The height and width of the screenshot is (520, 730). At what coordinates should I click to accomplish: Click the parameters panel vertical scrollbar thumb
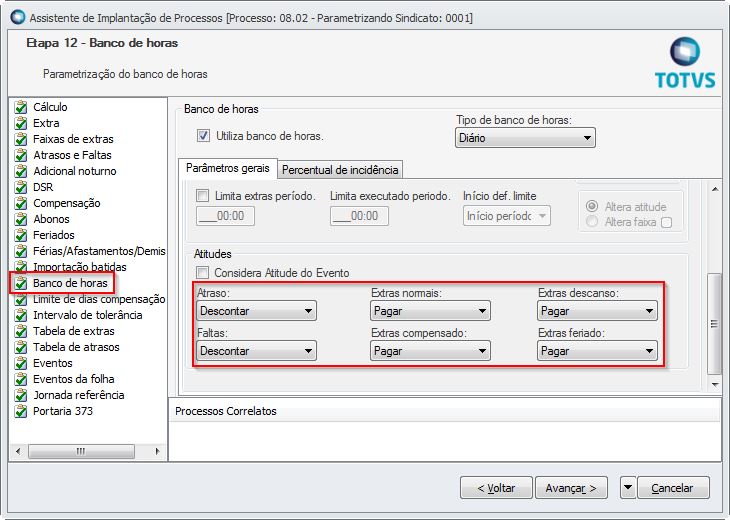click(714, 324)
